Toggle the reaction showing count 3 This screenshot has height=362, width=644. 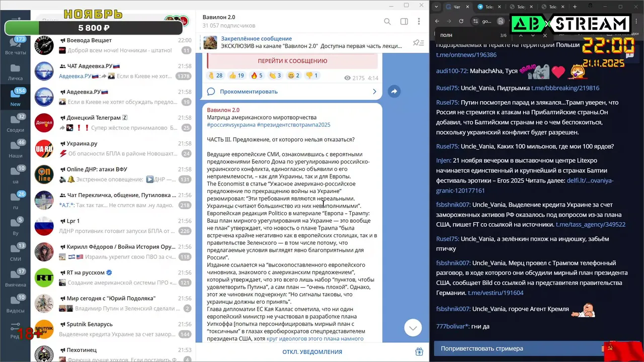point(275,75)
